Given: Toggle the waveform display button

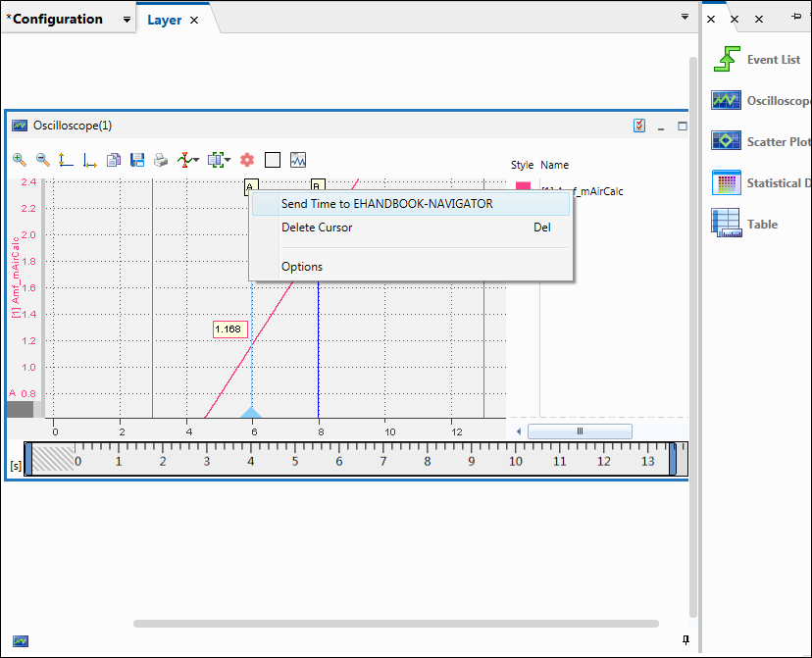Looking at the screenshot, I should tap(298, 159).
